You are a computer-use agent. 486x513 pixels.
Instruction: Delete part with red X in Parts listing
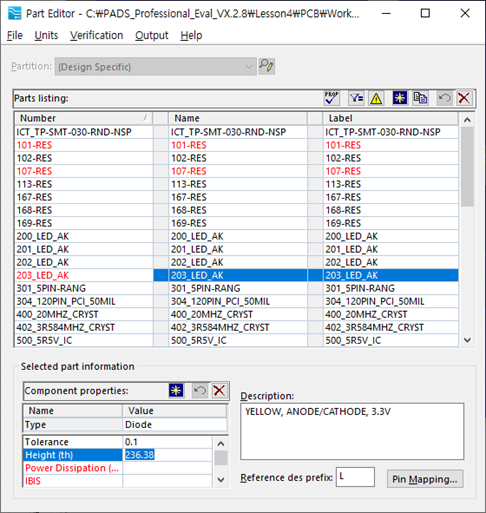tap(464, 98)
